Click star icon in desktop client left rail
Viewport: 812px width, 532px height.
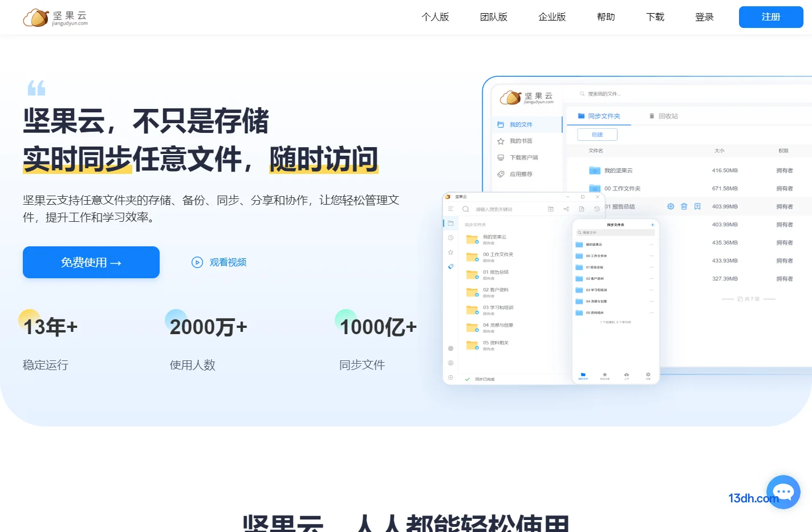coord(450,252)
